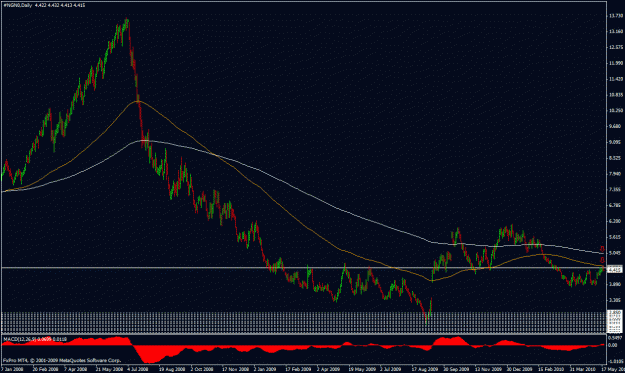Click the 10.250 price scale label
This screenshot has width=625, height=373.
point(616,110)
